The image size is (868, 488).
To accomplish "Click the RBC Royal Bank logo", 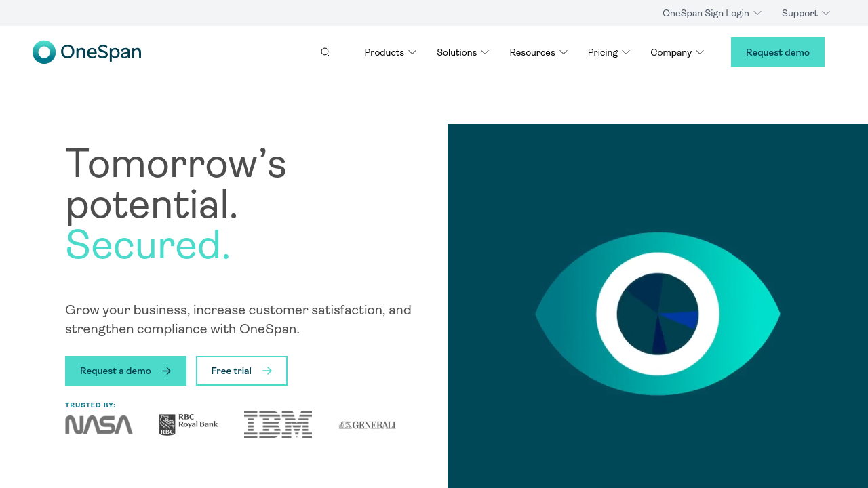I will [x=189, y=425].
